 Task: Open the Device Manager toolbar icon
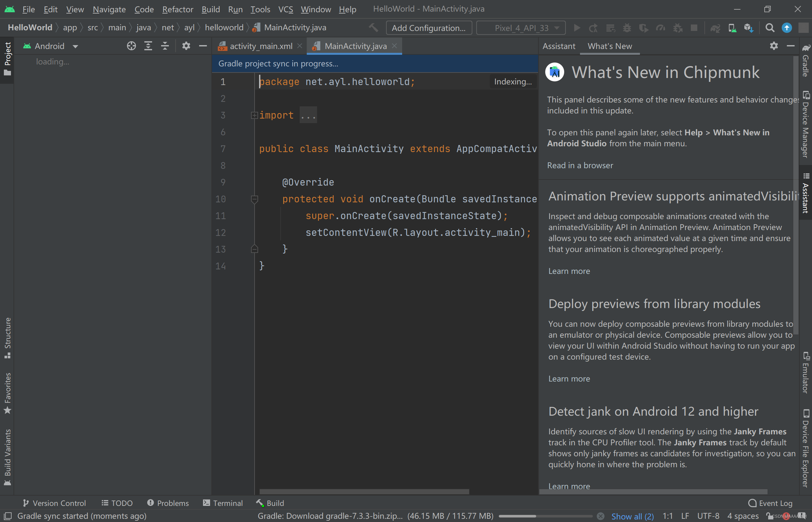(x=732, y=28)
